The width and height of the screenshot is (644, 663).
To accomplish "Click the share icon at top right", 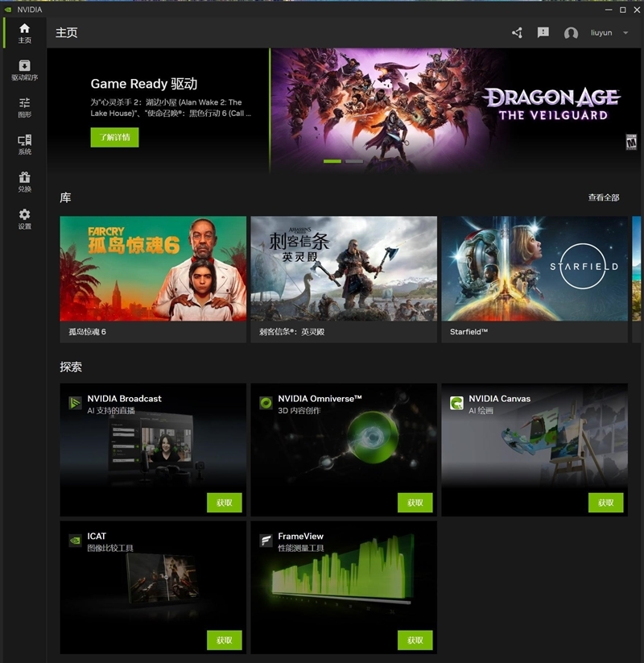I will coord(515,32).
